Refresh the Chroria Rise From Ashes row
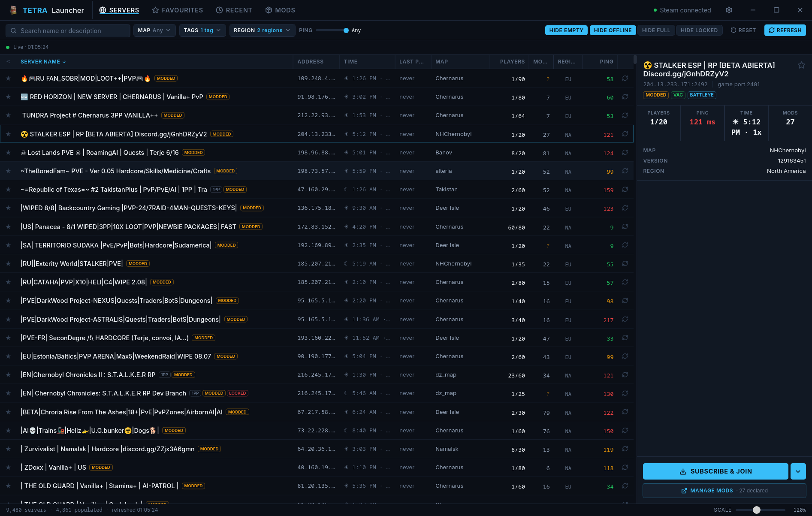Screen dimensions: 812x516 click(x=625, y=412)
